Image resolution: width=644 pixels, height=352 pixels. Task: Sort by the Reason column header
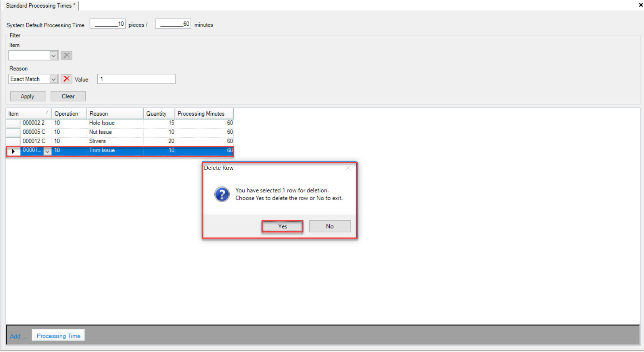pyautogui.click(x=115, y=113)
